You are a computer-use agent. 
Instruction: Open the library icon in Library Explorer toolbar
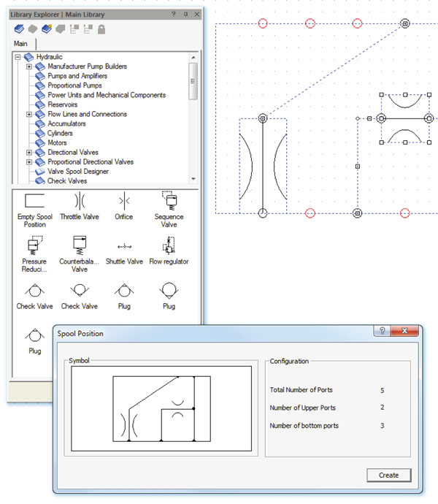pyautogui.click(x=19, y=29)
